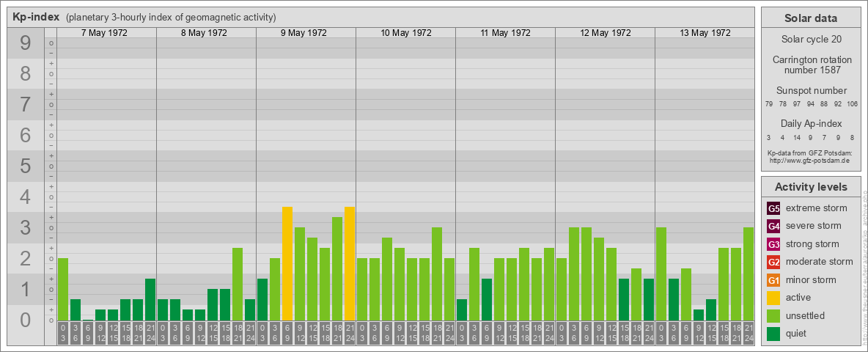Screen dimensions: 868x352
Task: Select the '8 May 1972' date header
Action: [x=204, y=33]
